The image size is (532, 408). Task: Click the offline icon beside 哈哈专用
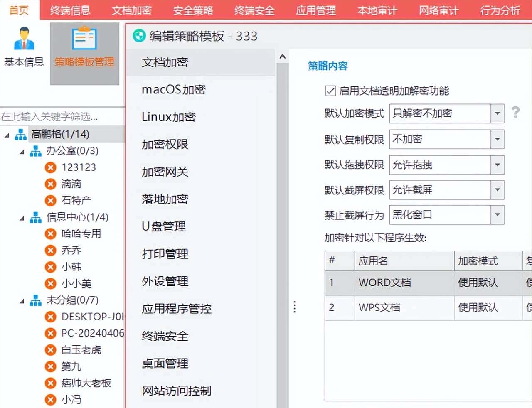click(x=50, y=234)
